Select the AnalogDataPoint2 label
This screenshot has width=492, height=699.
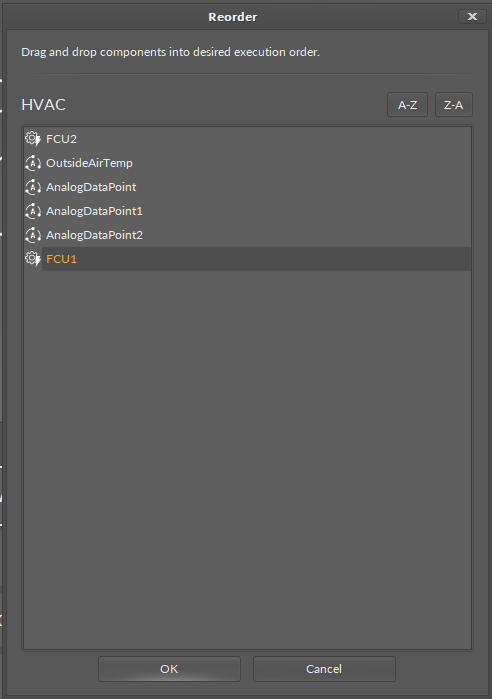pyautogui.click(x=94, y=235)
